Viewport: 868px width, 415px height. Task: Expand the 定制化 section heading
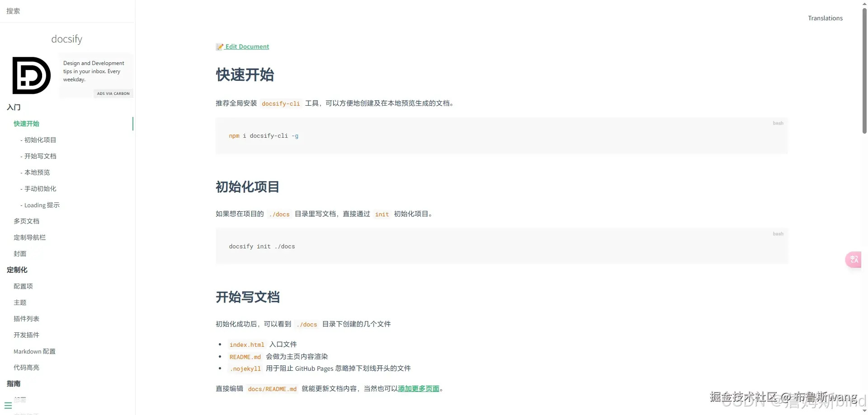[x=17, y=270]
